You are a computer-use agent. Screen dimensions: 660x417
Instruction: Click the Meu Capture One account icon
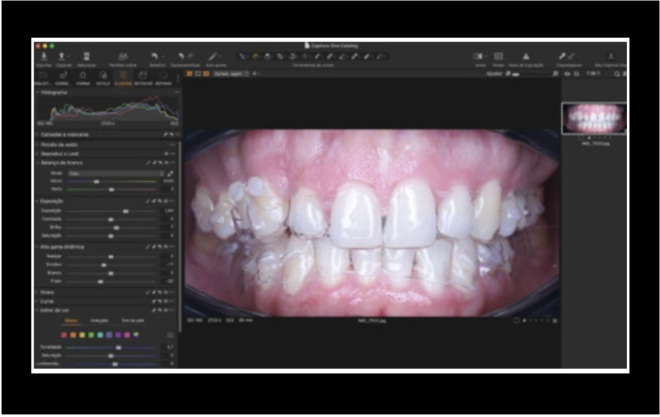[611, 56]
